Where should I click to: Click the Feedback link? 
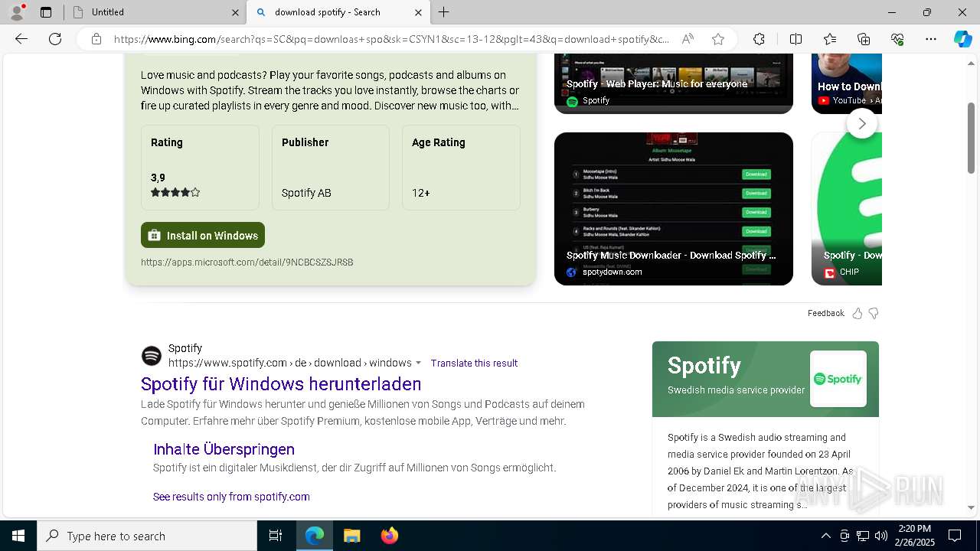point(825,313)
